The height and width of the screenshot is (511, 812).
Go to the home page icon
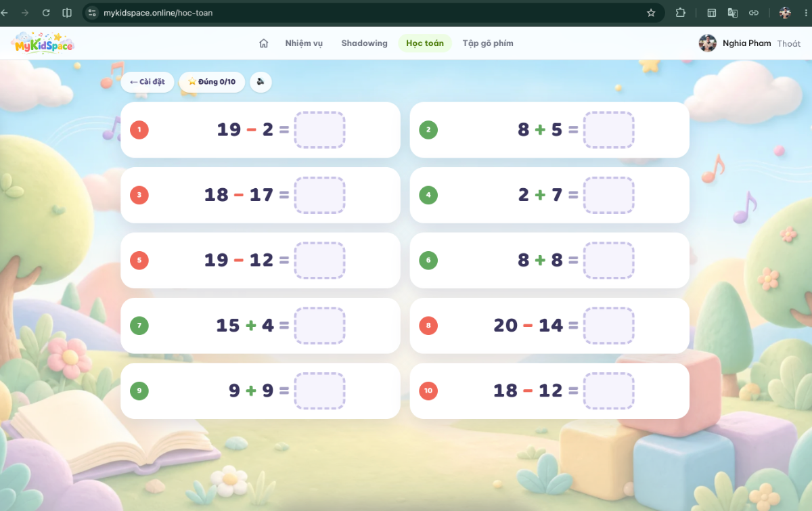click(264, 43)
